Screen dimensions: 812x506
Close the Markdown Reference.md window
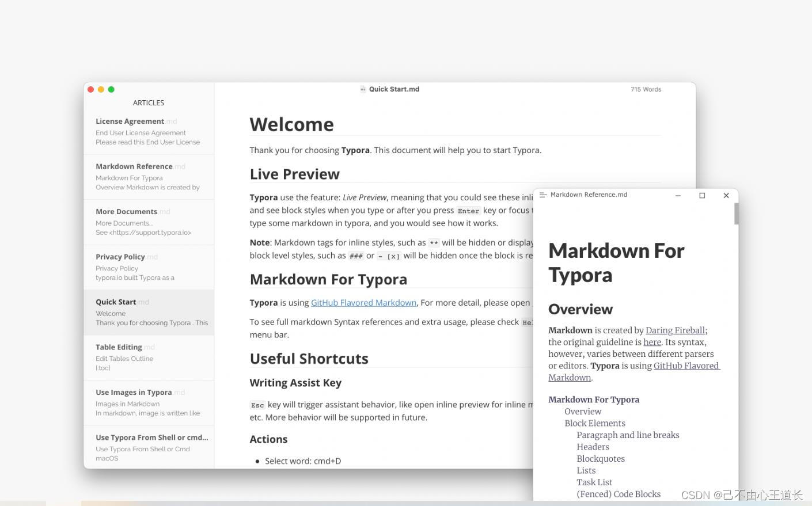pyautogui.click(x=726, y=196)
